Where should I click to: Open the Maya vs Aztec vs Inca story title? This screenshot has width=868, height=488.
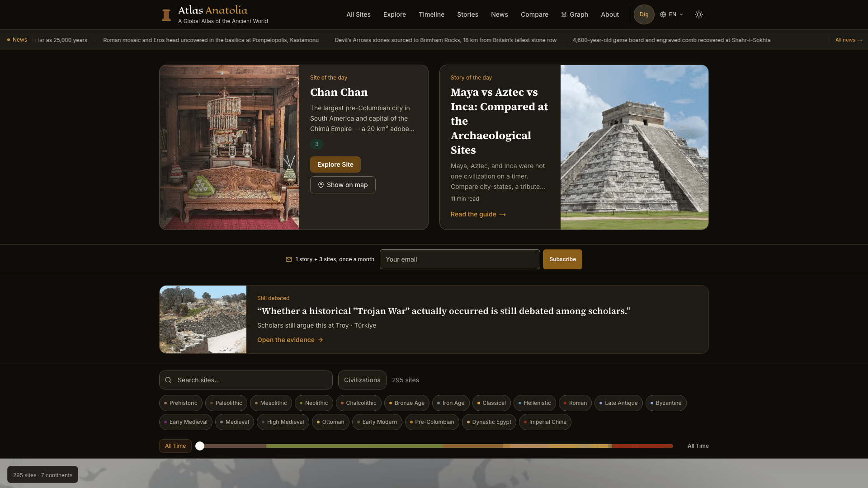click(499, 121)
